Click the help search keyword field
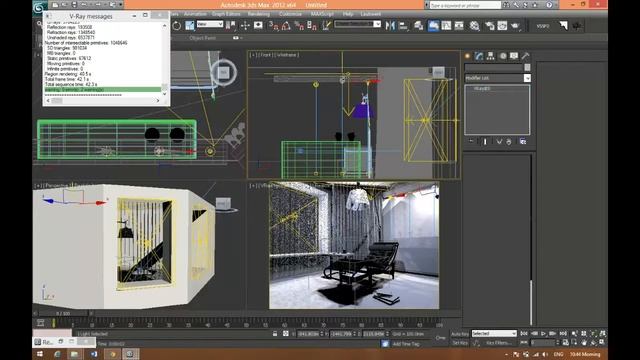Image resolution: width=640 pixels, height=360 pixels. click(x=465, y=5)
